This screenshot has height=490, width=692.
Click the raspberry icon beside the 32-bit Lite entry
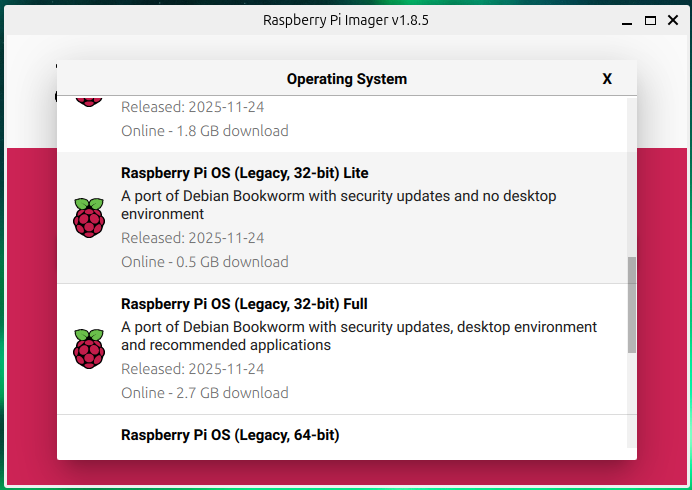coord(89,217)
